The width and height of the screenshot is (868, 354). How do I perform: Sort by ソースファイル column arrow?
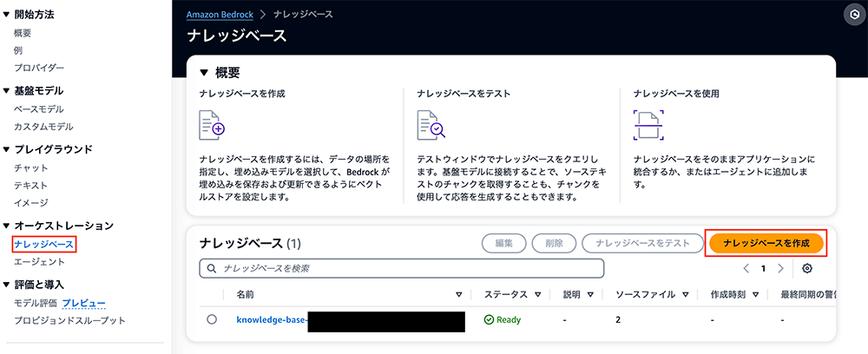(x=686, y=294)
